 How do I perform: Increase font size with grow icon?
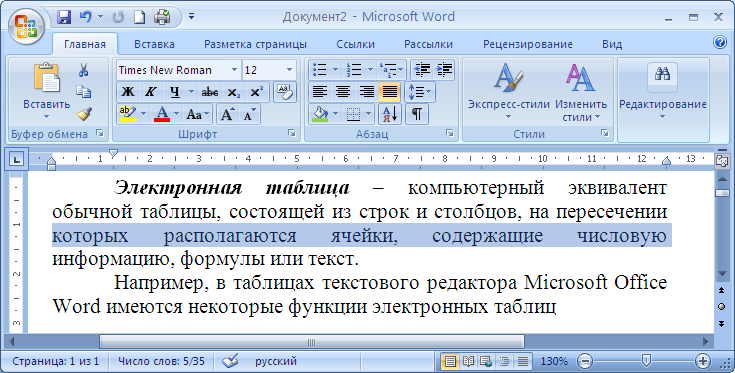[x=227, y=114]
